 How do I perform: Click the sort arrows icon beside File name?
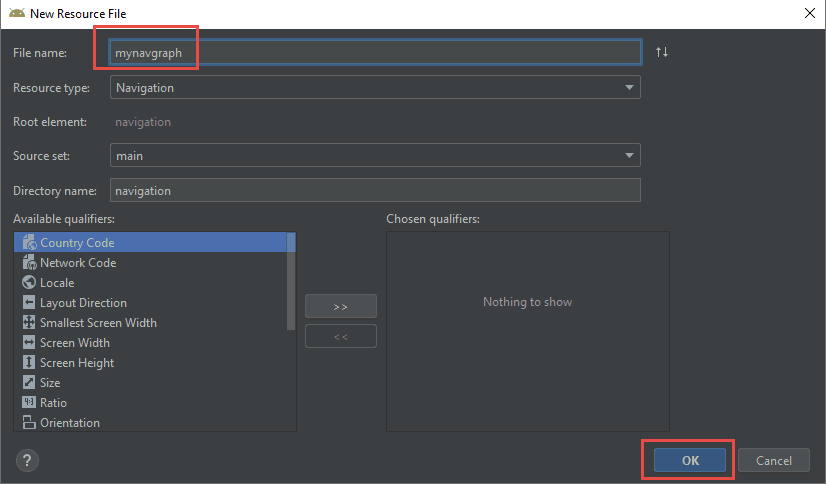pos(661,52)
